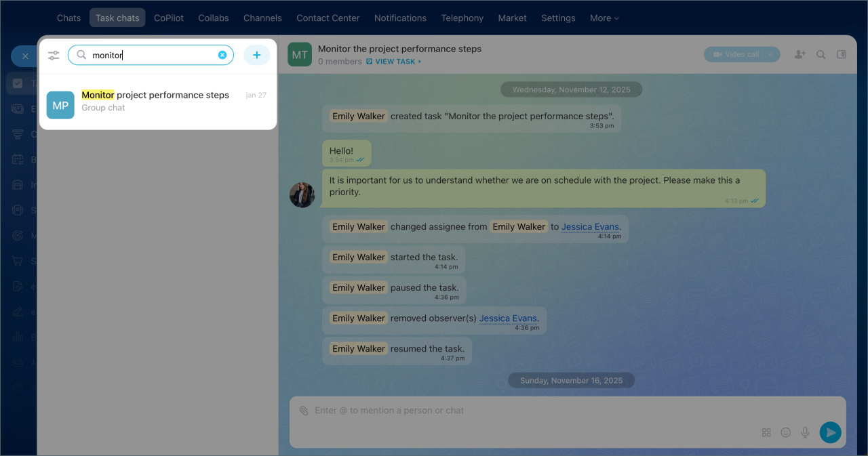Open chat list filter settings icon
The image size is (868, 456).
[x=54, y=56]
